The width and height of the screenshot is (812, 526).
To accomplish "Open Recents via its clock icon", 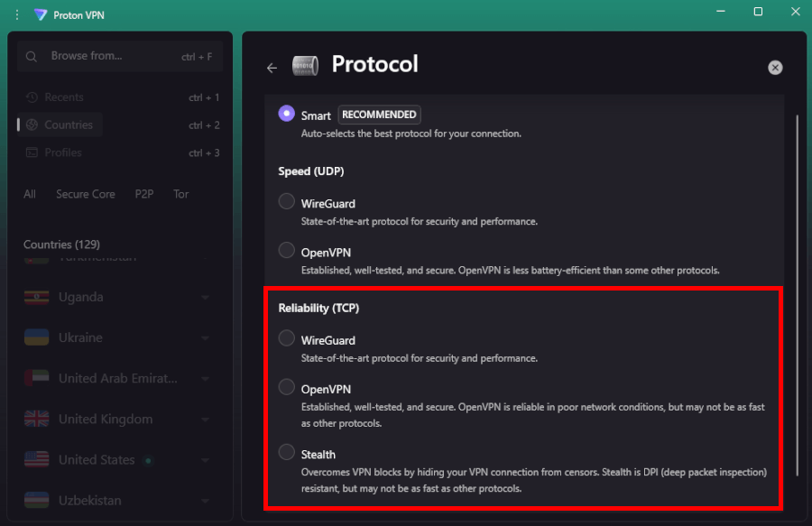I will click(x=32, y=97).
